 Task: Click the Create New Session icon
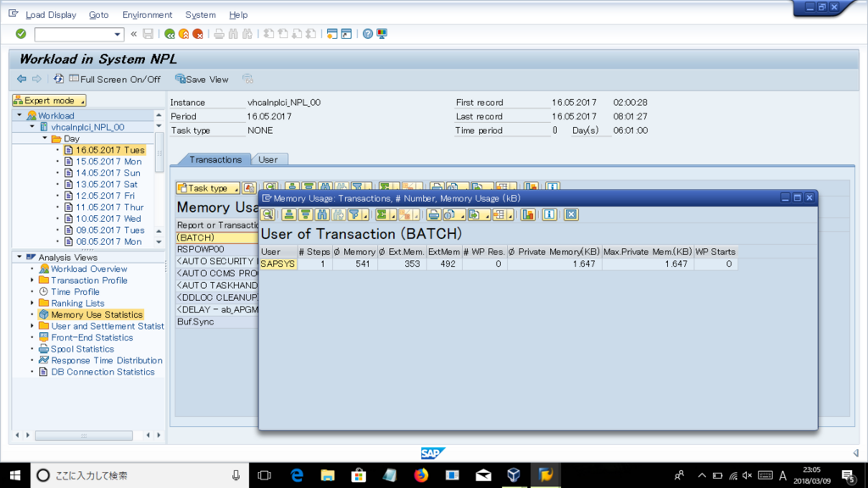coord(332,34)
